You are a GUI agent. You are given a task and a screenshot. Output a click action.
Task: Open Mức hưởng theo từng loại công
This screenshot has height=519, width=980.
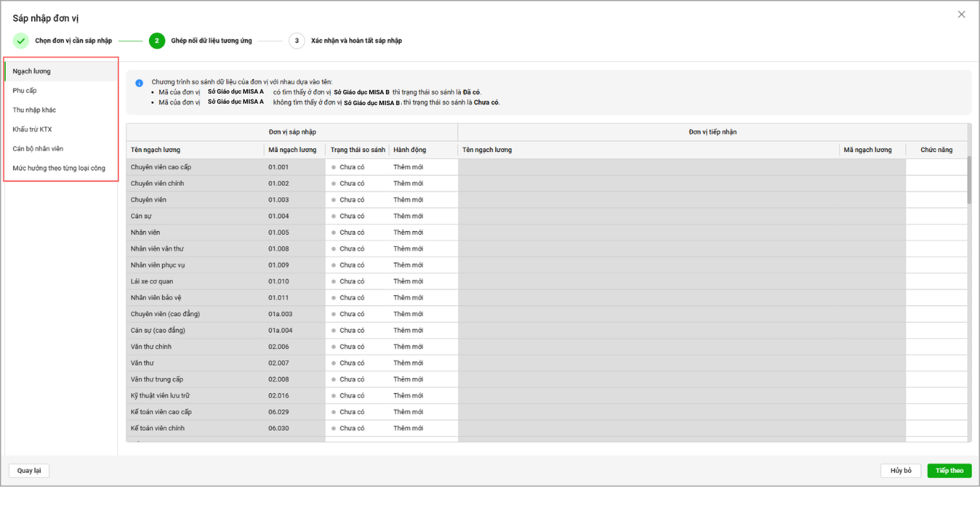61,168
